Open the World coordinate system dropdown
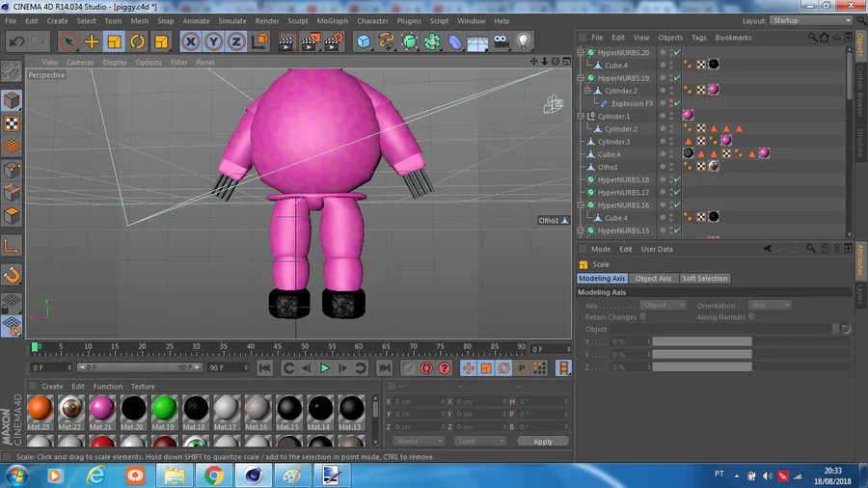The image size is (868, 488). 419,441
